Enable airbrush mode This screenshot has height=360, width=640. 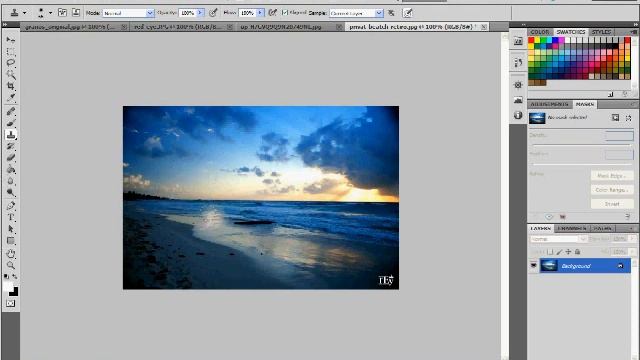click(x=273, y=13)
